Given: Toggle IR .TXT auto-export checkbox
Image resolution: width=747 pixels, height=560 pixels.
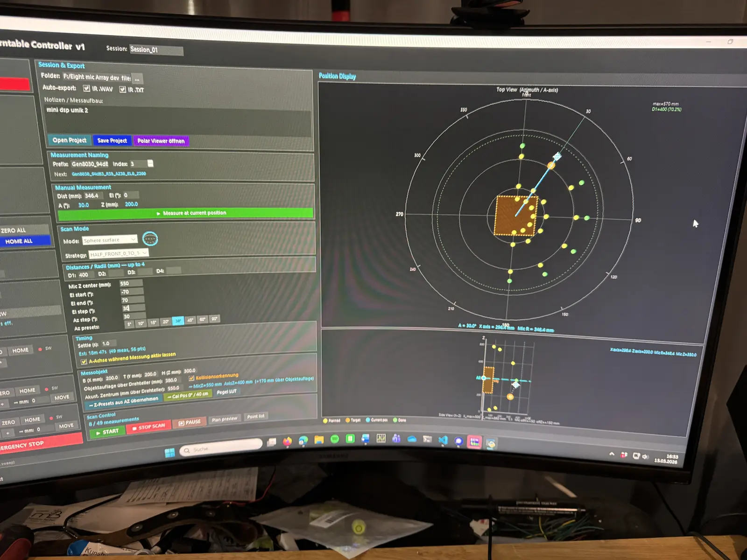Looking at the screenshot, I should [123, 90].
